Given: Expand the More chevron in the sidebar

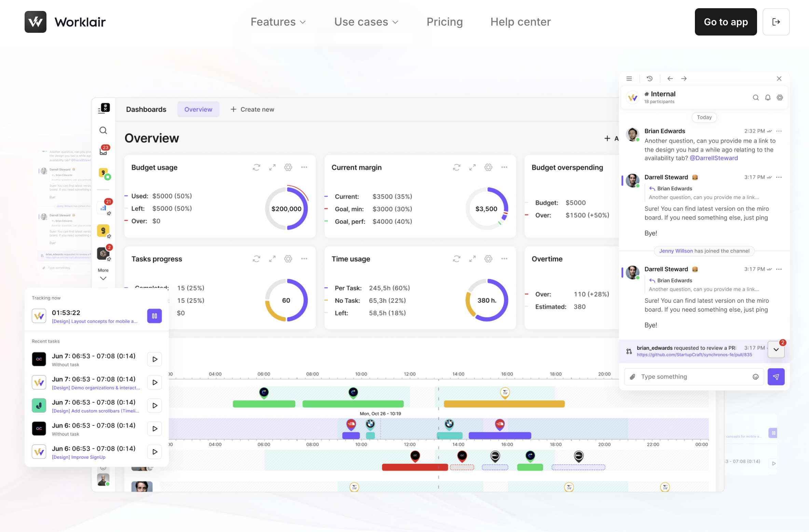Looking at the screenshot, I should click(x=103, y=278).
